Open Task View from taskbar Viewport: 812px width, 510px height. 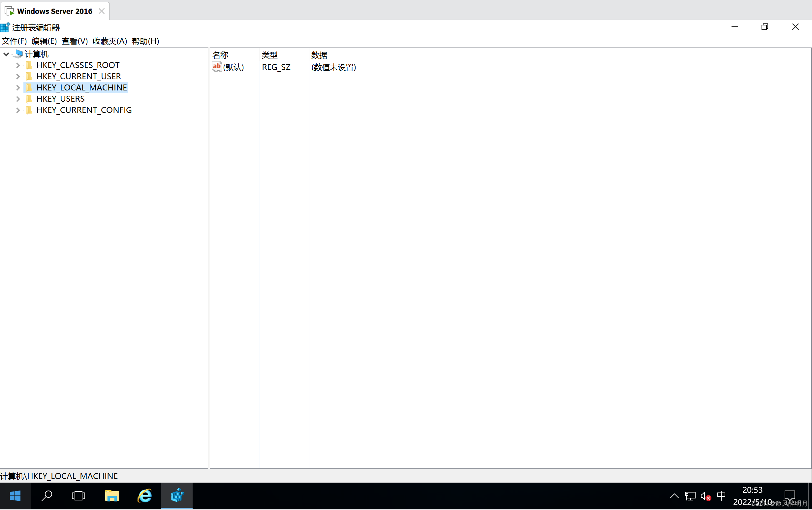(78, 496)
